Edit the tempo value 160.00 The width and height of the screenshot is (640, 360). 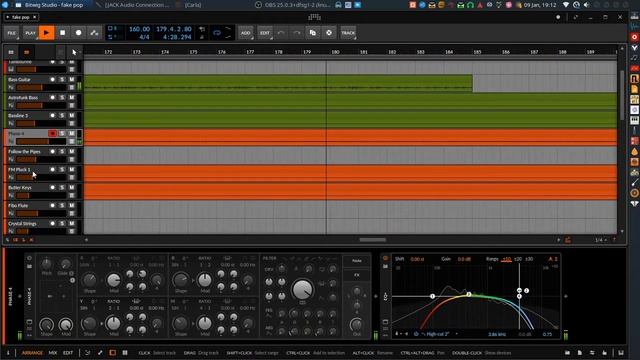tap(140, 29)
